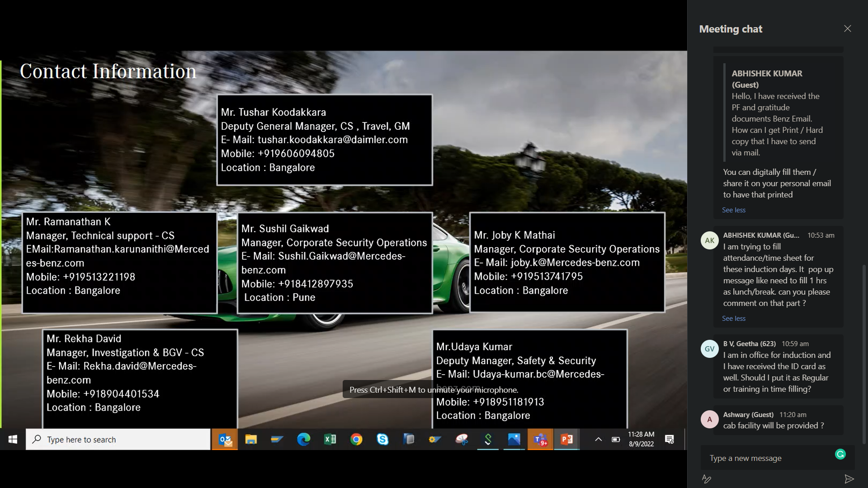
Task: Collapse ABHISHEK KUMAR 10:53 am message See less
Action: click(734, 319)
